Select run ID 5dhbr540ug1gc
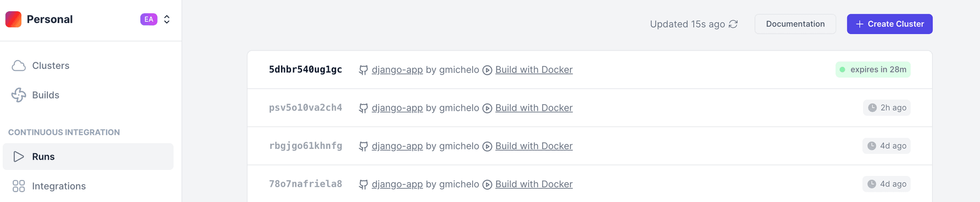980x202 pixels. pyautogui.click(x=305, y=69)
